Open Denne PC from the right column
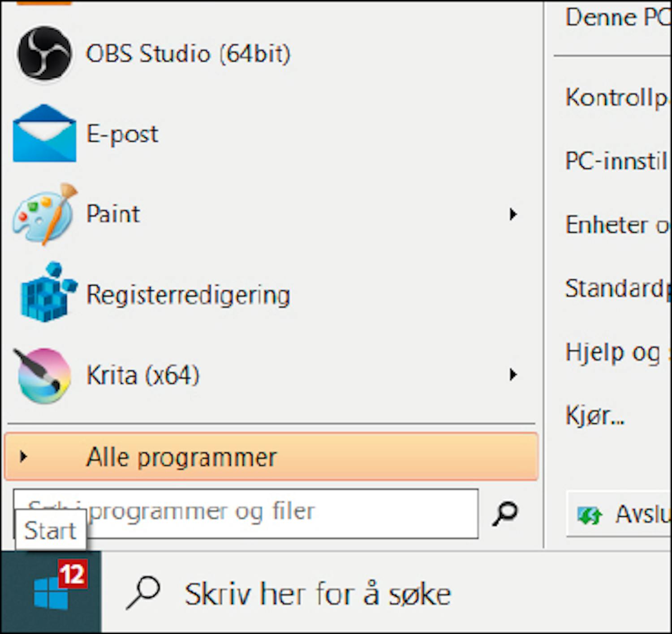This screenshot has height=634, width=672. (617, 18)
